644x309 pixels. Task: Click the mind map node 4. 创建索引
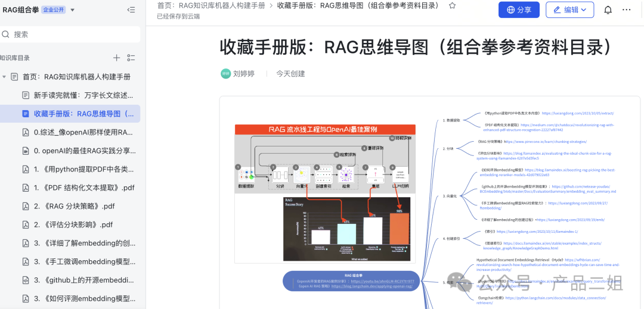click(451, 238)
